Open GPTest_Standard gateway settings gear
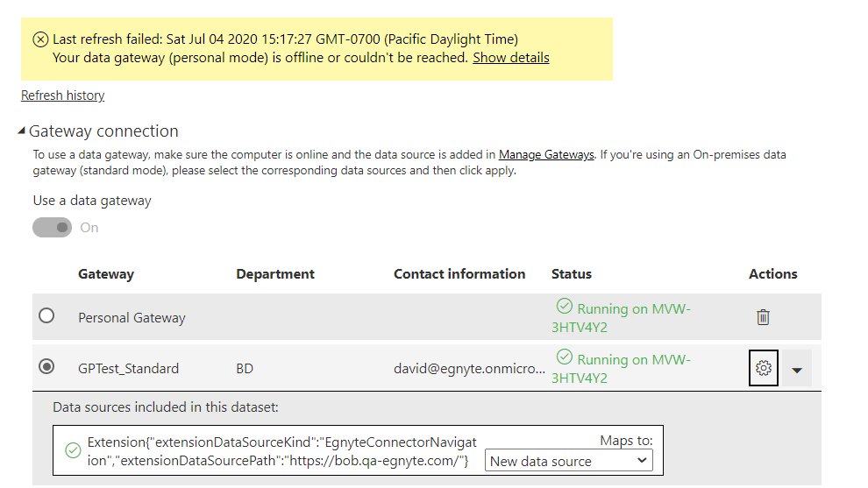868x488 pixels. click(x=764, y=368)
